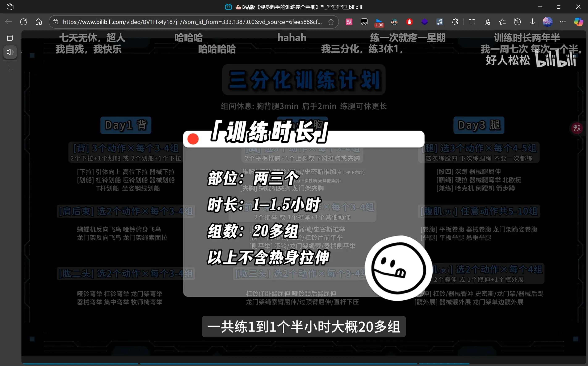
Task: Click the address bar URL field
Action: (192, 22)
